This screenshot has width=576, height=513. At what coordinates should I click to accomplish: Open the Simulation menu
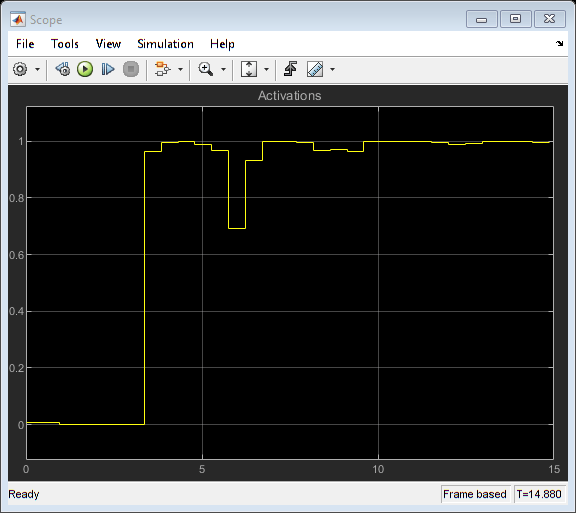165,44
